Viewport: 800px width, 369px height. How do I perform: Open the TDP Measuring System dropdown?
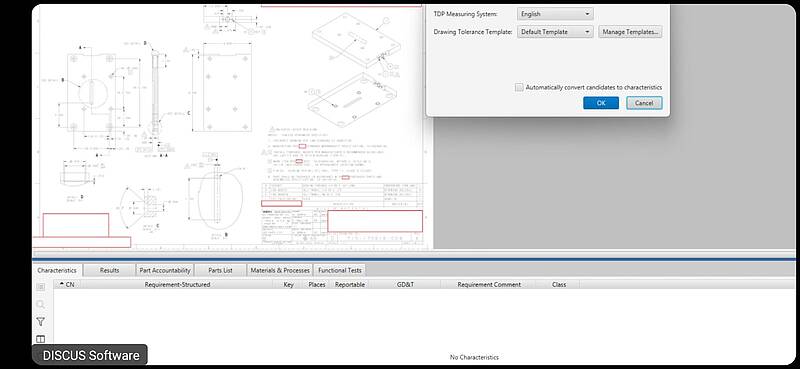(x=555, y=14)
